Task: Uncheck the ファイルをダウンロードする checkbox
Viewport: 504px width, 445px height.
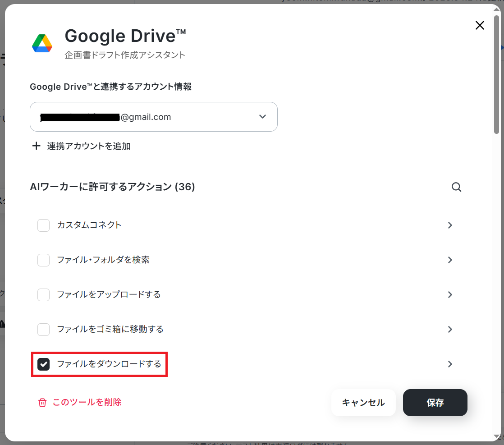Action: (x=43, y=364)
